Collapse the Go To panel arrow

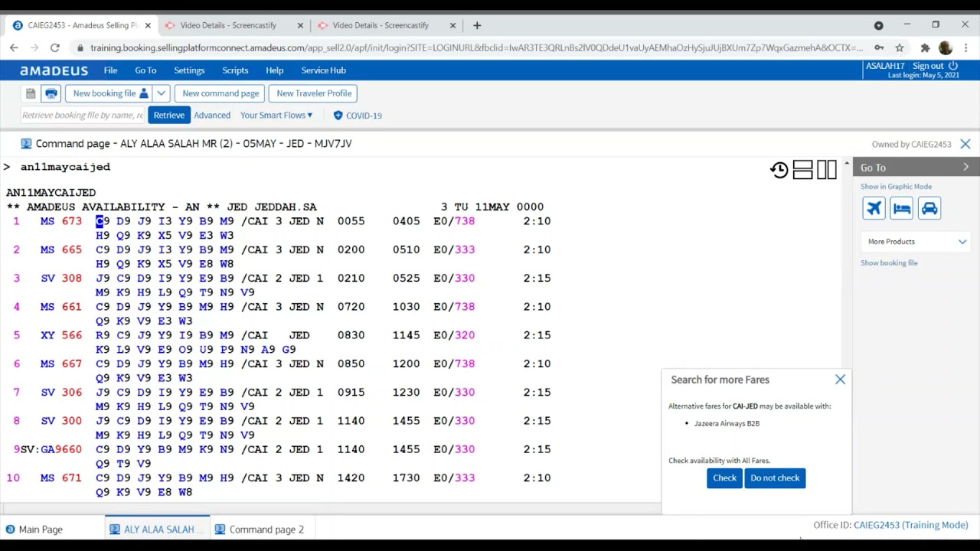[965, 168]
